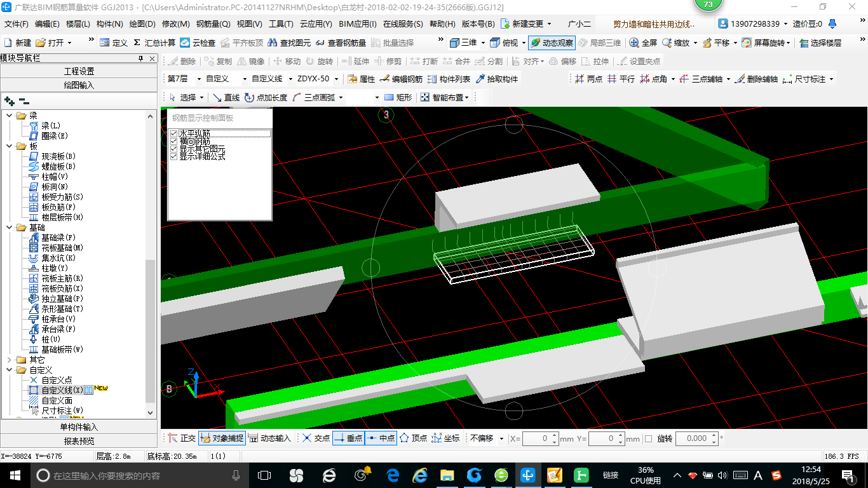The height and width of the screenshot is (488, 868).
Task: Expand the 其它 tree folder
Action: coord(9,360)
